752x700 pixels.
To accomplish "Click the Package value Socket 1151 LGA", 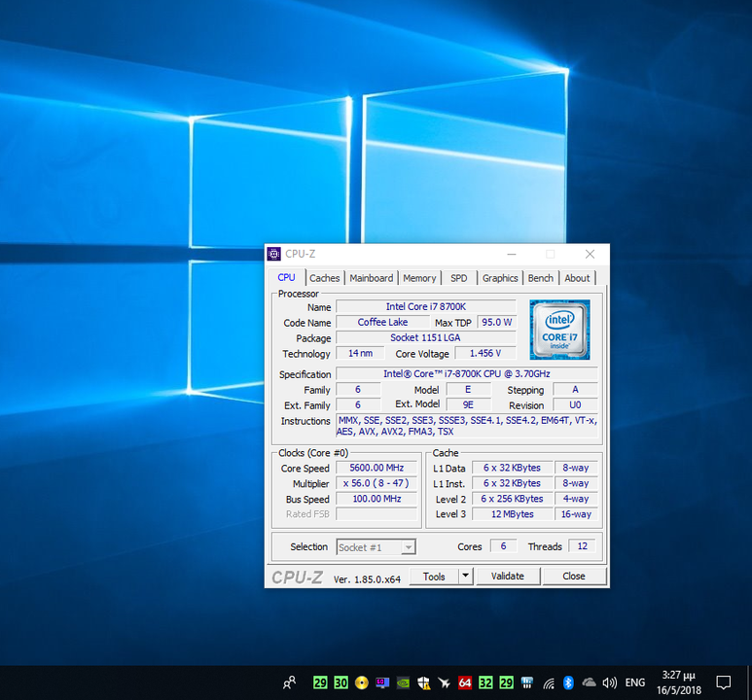I will click(426, 337).
